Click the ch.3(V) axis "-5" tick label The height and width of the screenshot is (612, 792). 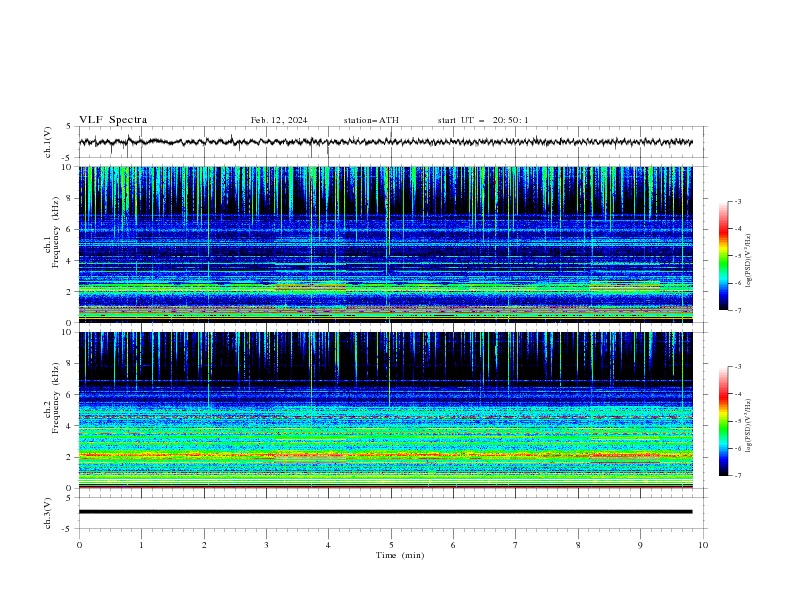tap(68, 529)
